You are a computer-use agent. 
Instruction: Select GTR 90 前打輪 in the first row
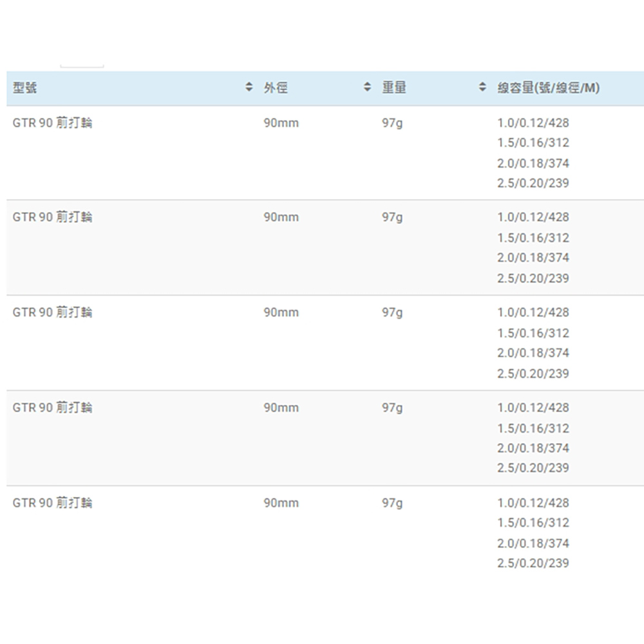pos(52,122)
